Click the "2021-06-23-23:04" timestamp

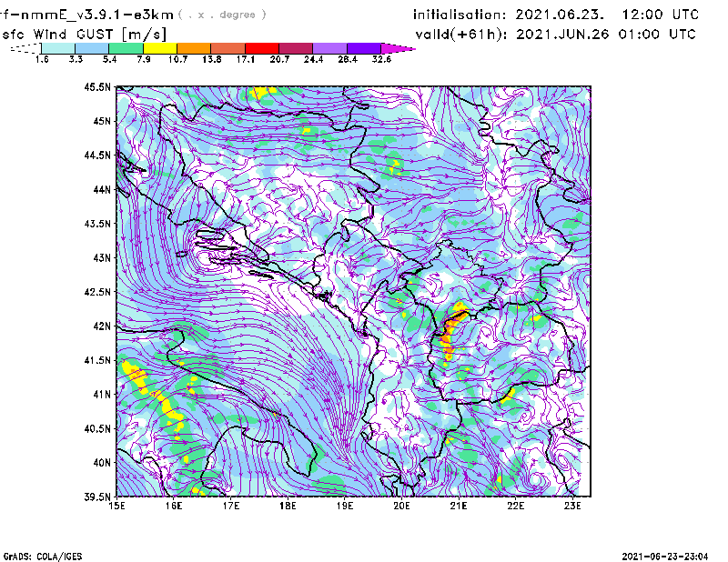pyautogui.click(x=665, y=557)
